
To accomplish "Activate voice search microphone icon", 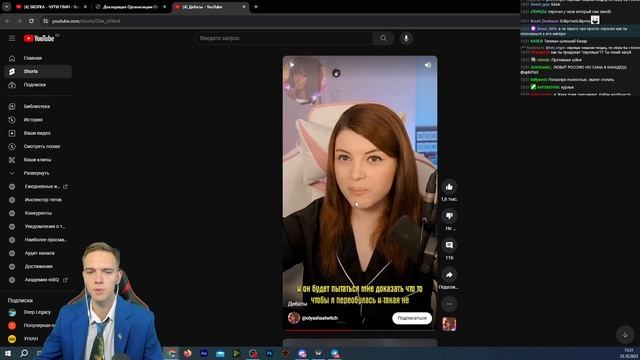I will pos(406,38).
